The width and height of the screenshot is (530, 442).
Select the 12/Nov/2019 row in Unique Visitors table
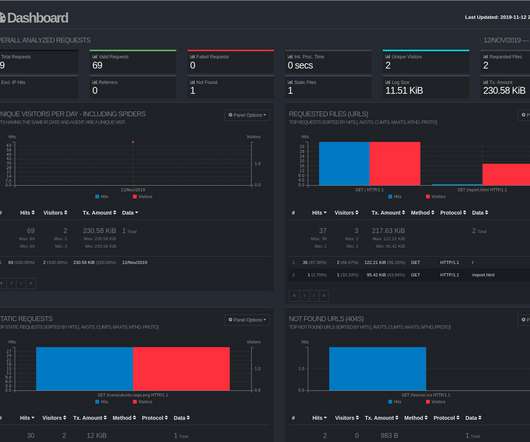[x=135, y=262]
